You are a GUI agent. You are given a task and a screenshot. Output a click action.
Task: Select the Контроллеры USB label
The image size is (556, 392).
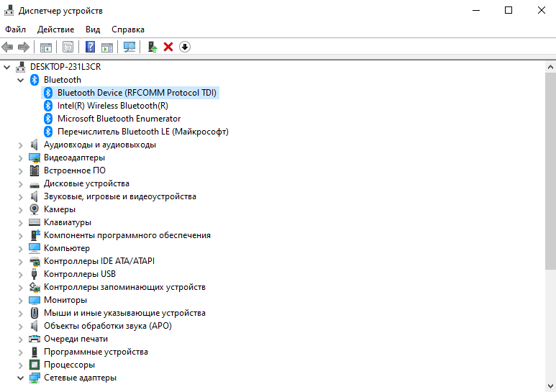point(79,274)
